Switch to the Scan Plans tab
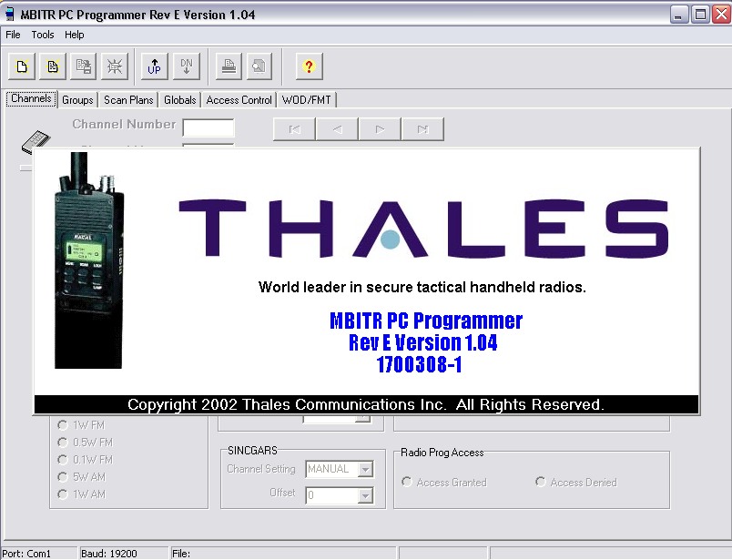 coord(128,100)
